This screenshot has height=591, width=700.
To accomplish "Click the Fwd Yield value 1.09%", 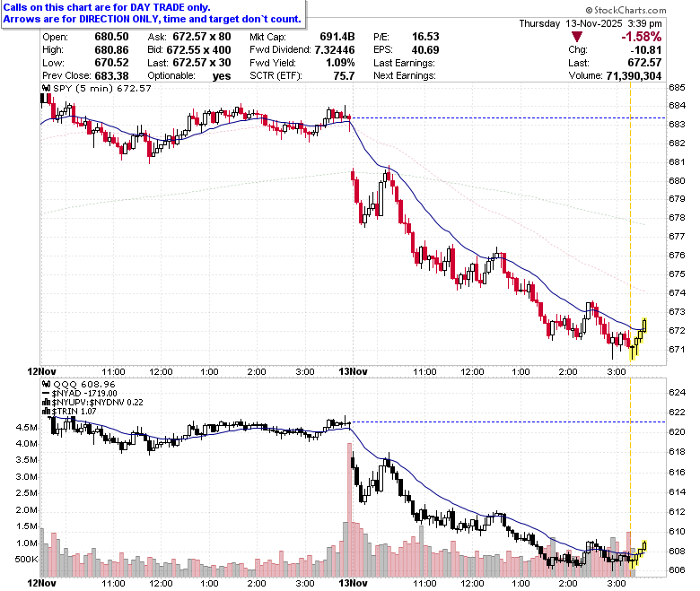I will click(340, 63).
